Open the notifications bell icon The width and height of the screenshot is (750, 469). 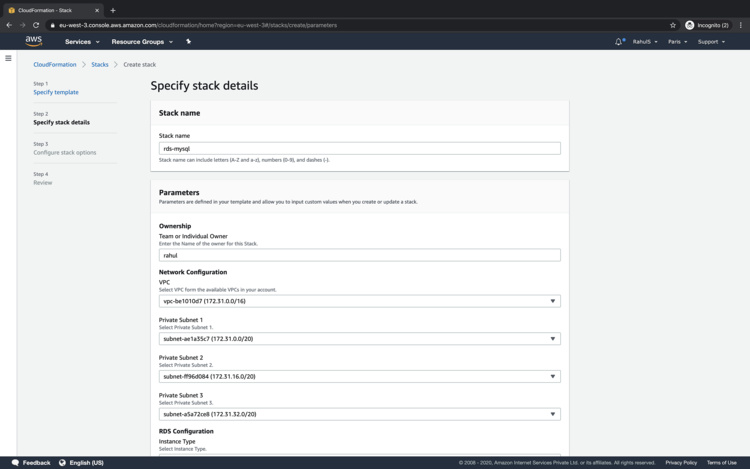tap(619, 42)
